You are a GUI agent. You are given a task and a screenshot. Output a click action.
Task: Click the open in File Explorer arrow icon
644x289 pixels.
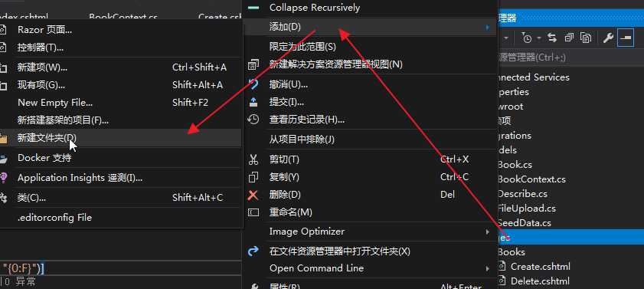253,251
